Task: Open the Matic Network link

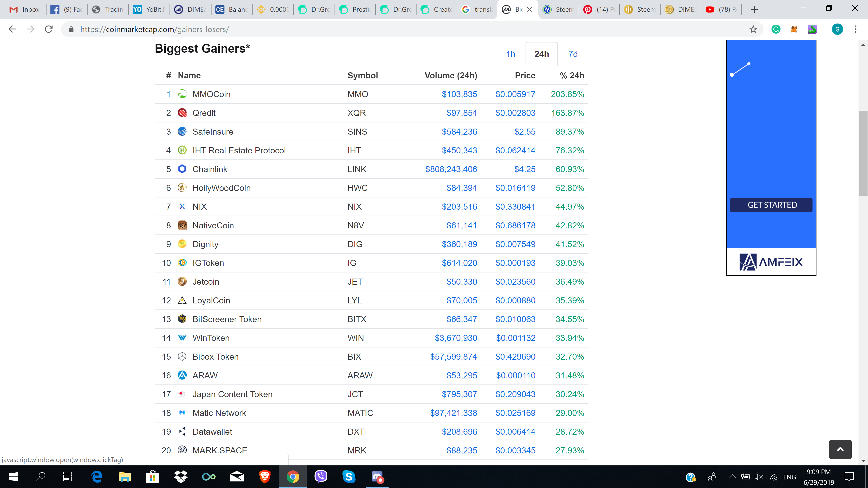Action: tap(219, 413)
